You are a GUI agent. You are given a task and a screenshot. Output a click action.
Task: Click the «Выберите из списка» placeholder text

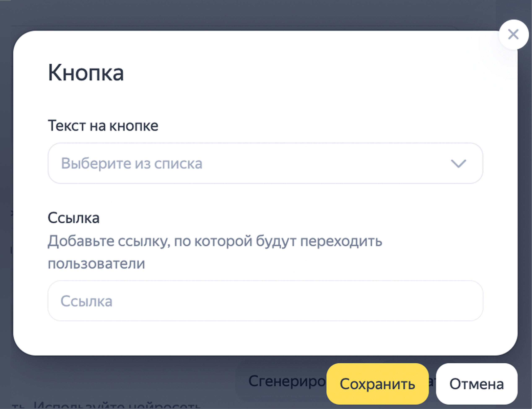(x=132, y=164)
